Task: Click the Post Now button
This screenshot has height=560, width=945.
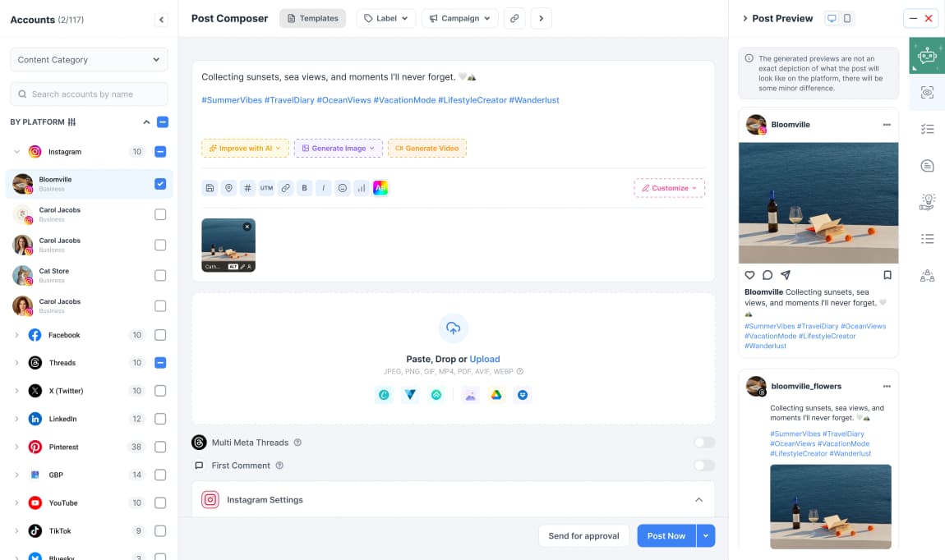Action: tap(666, 536)
